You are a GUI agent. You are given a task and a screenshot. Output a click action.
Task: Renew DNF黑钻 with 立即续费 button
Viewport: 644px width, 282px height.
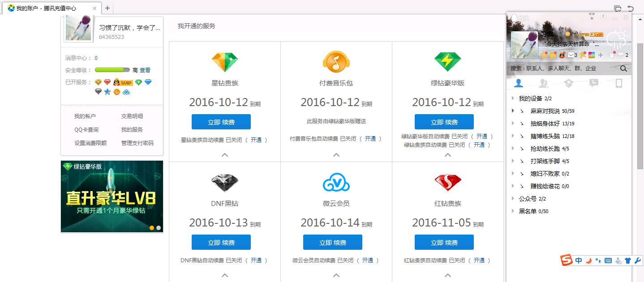(221, 243)
